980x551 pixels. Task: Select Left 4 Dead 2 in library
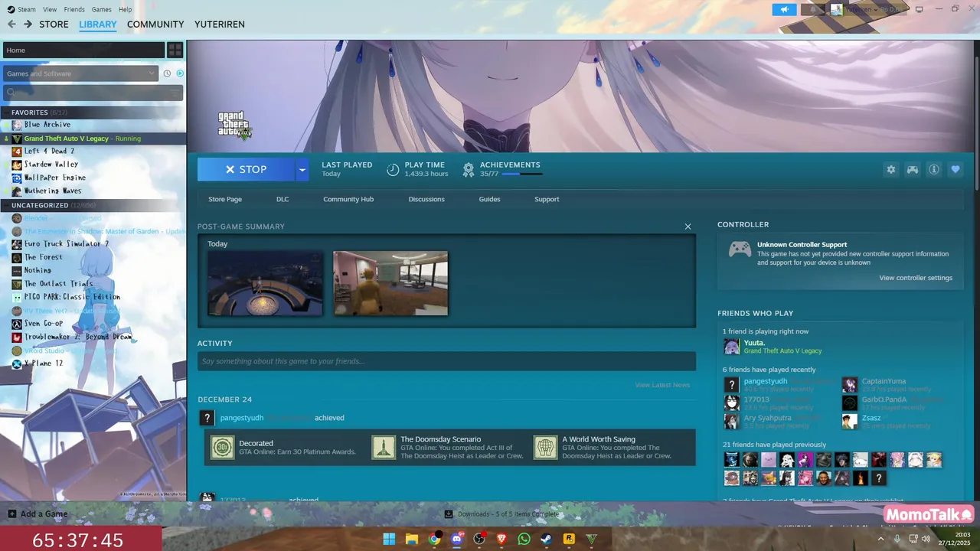[x=49, y=152]
